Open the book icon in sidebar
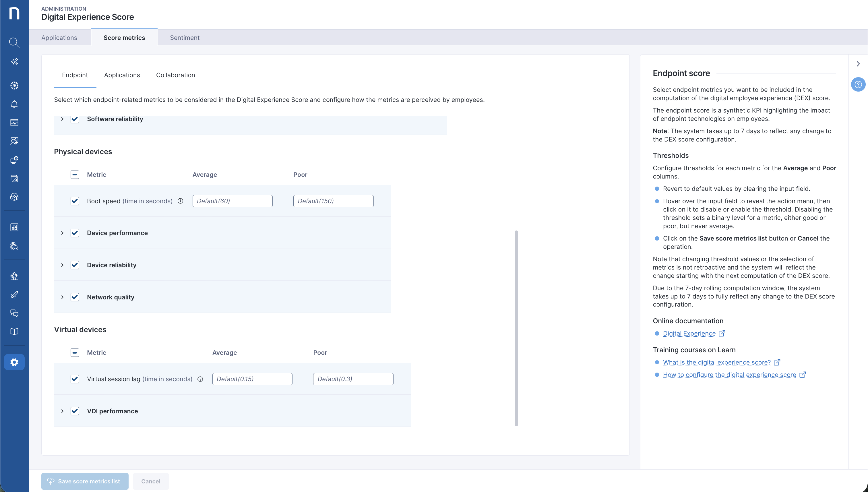This screenshot has height=492, width=868. pyautogui.click(x=14, y=332)
